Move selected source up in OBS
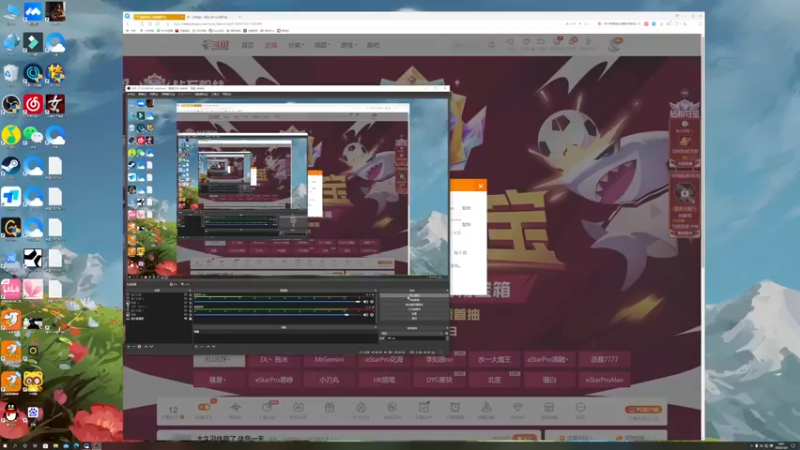Screen dimensions: 800x450 click(146, 346)
